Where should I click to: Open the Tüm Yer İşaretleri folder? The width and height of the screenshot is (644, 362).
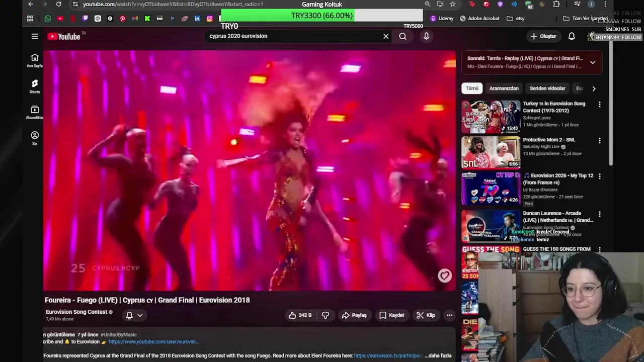pyautogui.click(x=585, y=19)
